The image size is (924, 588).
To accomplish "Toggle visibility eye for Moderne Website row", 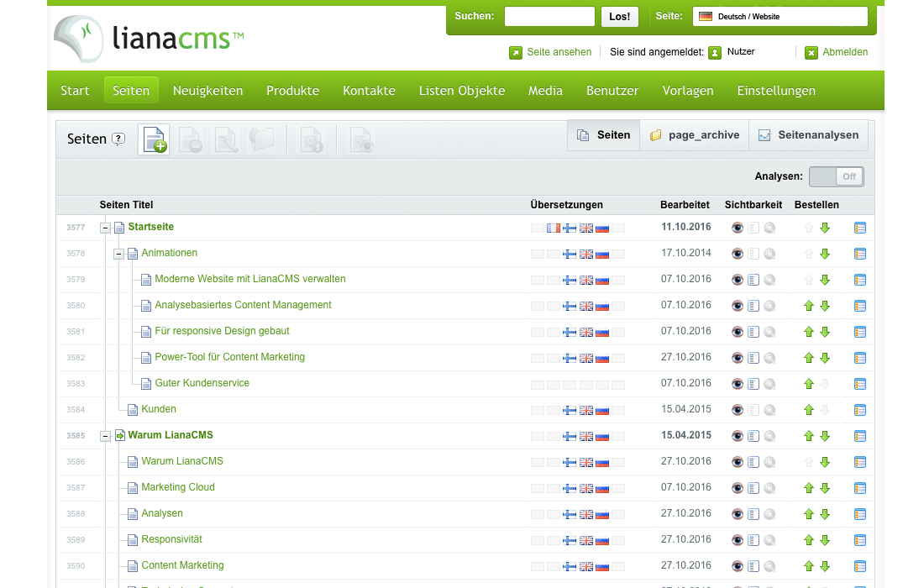I will [x=738, y=279].
